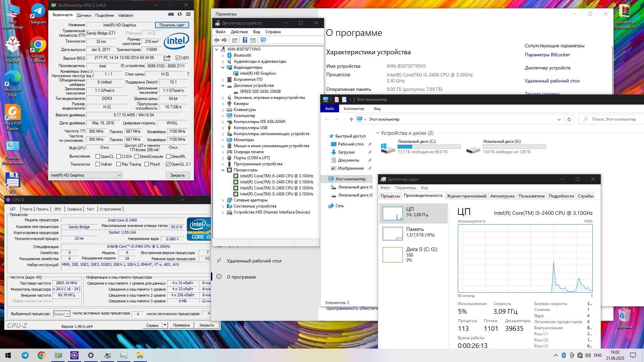Open Explorer address bar history dropdown
This screenshot has width=644, height=362.
[x=559, y=119]
